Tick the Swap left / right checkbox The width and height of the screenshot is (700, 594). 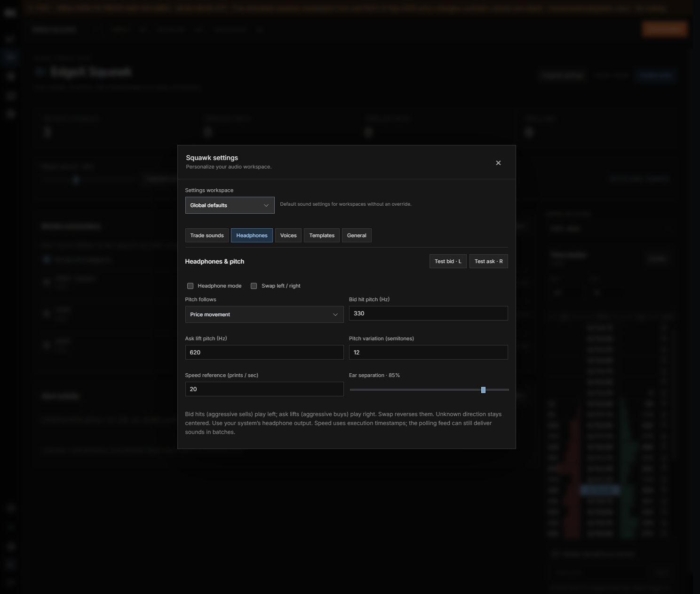point(254,286)
